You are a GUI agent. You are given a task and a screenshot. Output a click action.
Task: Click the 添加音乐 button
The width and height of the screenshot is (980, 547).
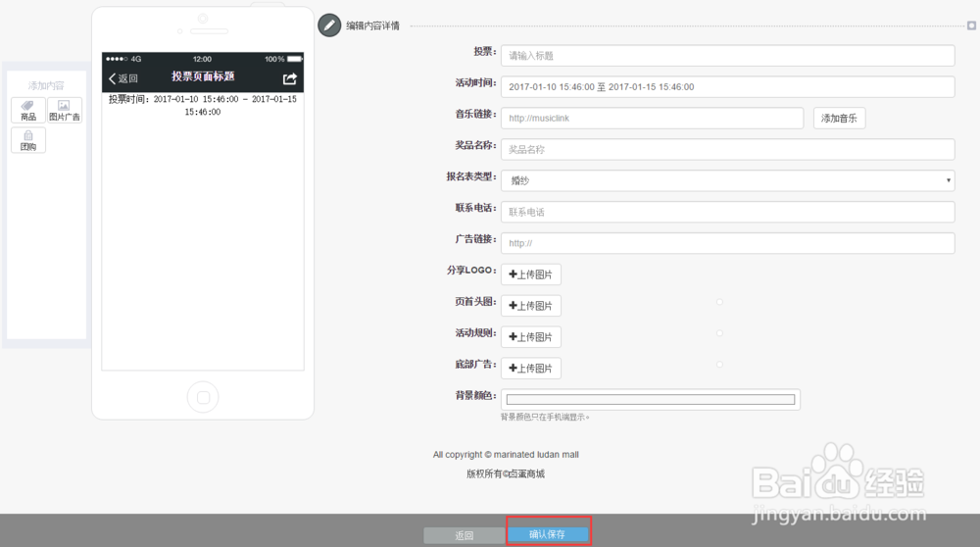840,119
